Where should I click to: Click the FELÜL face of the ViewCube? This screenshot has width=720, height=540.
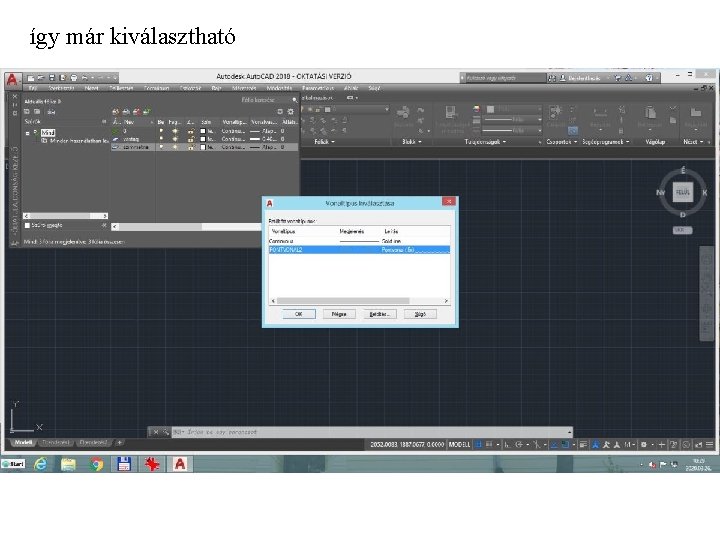click(x=683, y=192)
